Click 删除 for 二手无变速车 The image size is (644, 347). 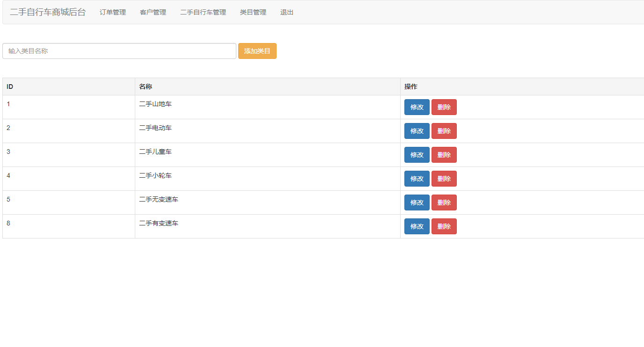click(x=444, y=202)
